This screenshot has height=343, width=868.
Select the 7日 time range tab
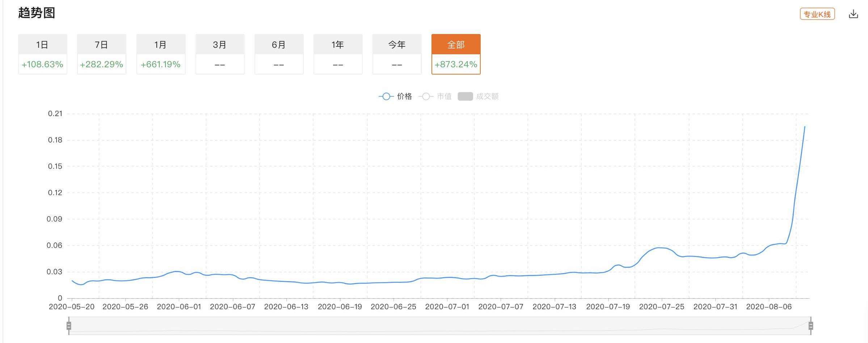102,54
